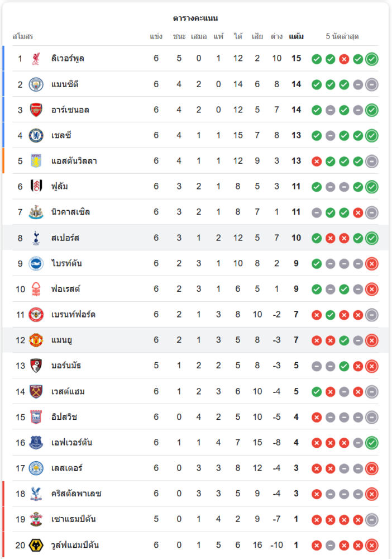Click the Manchester City crest icon
Screen dimensions: 392x559
[36, 84]
